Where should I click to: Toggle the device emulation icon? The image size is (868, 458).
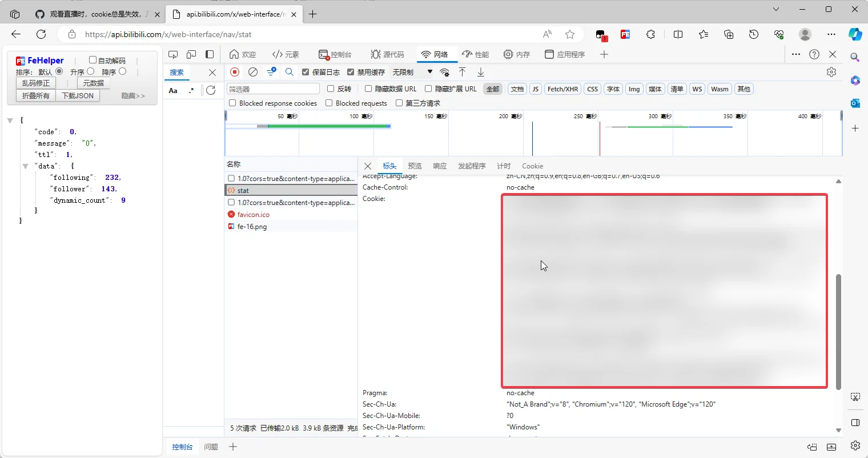(x=191, y=54)
